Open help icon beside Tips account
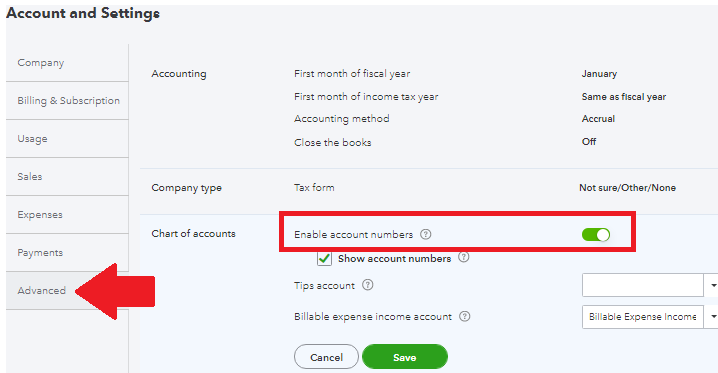This screenshot has height=373, width=718. 367,285
